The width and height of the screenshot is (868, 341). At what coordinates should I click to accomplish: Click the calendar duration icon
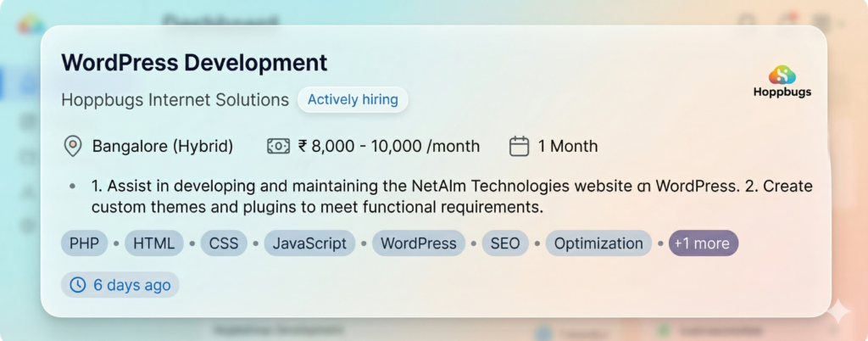[x=519, y=146]
